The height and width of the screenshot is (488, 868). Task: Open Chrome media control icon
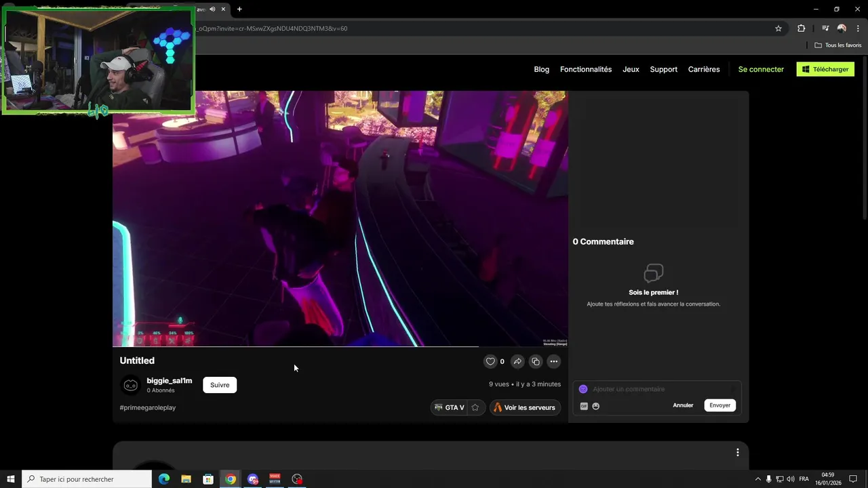825,28
